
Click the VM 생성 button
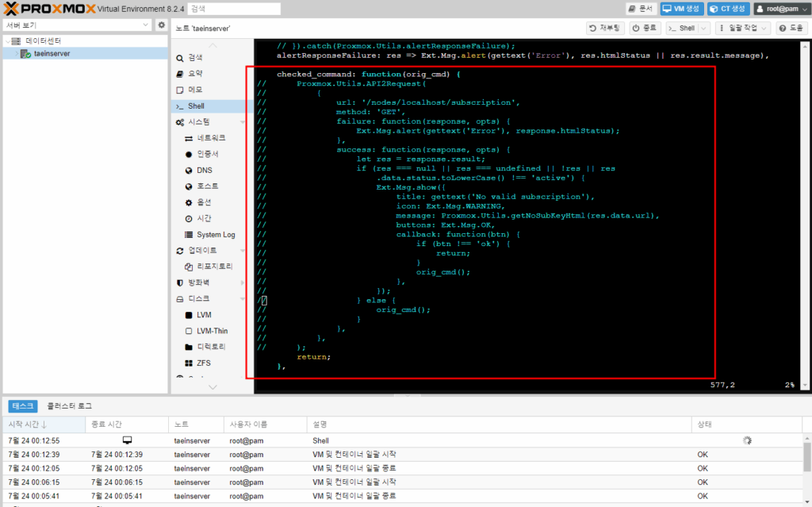click(x=681, y=9)
